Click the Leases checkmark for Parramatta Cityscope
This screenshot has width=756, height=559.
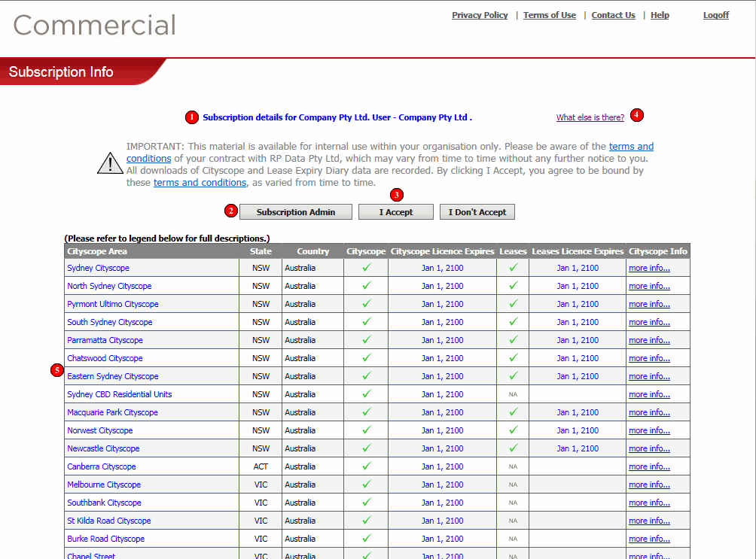(x=514, y=339)
